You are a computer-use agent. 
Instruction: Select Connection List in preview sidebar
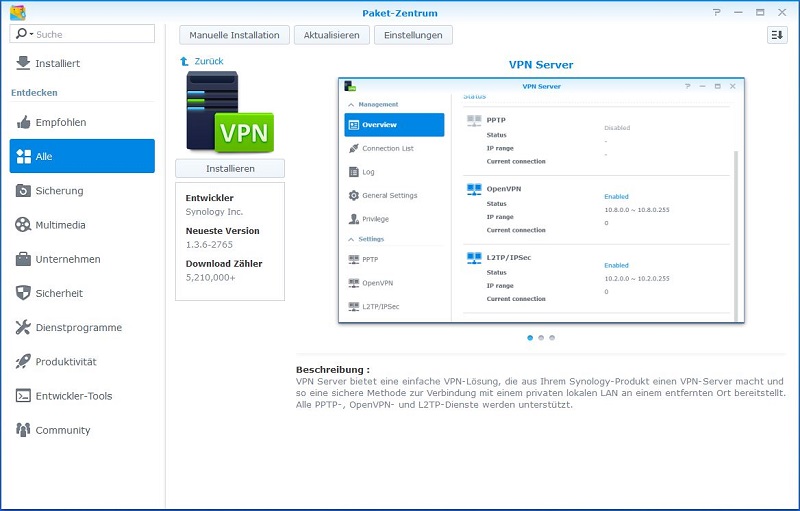click(394, 148)
